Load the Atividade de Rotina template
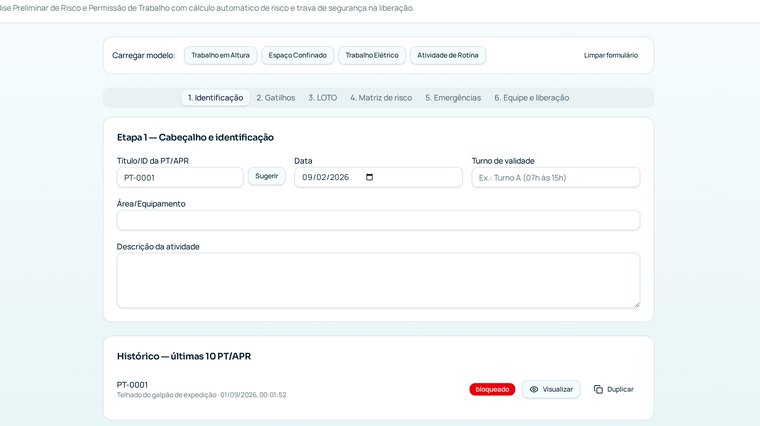Screen dimensions: 760x426 (448, 55)
